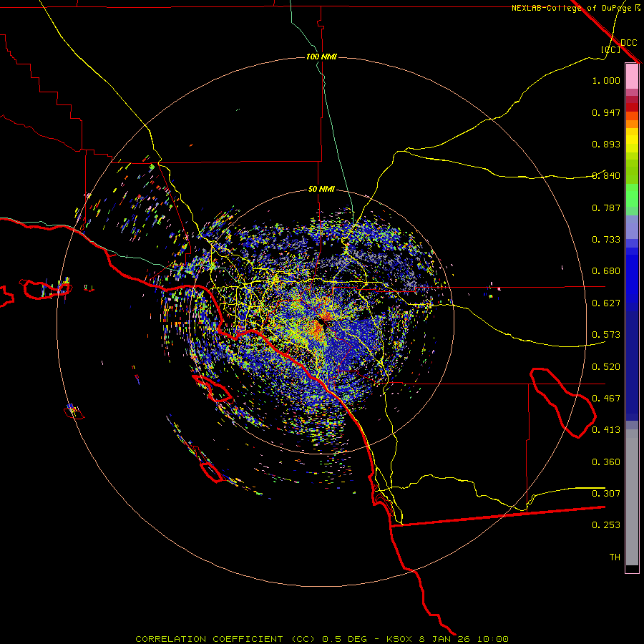Click the 50 NMI range ring label
The height and width of the screenshot is (644, 644).
tap(321, 189)
